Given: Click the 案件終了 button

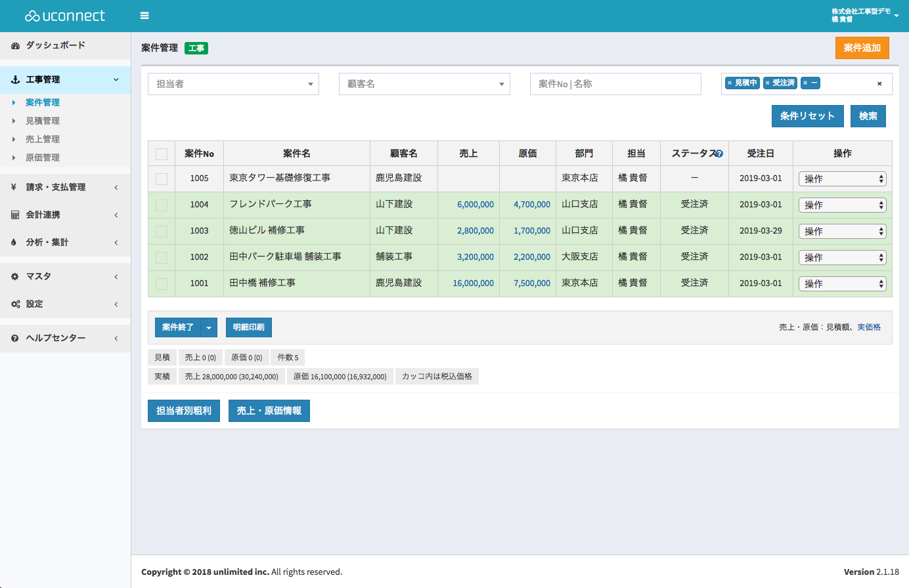Looking at the screenshot, I should tap(178, 327).
